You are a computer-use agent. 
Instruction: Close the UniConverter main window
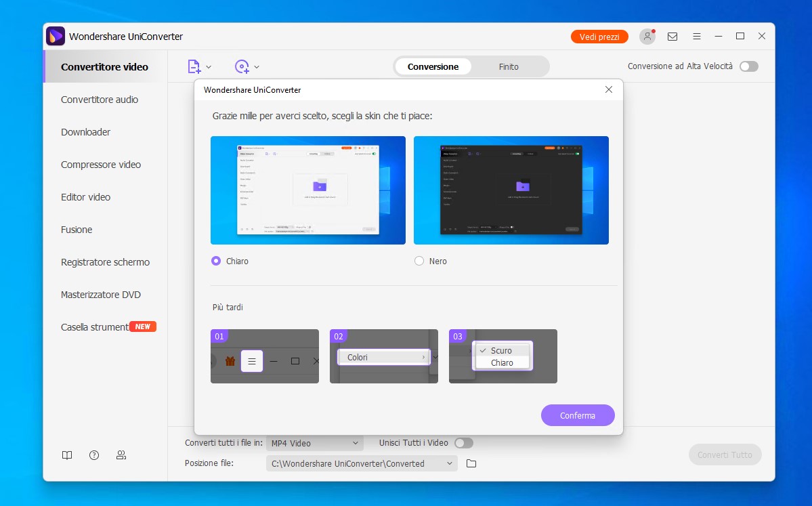pos(762,37)
